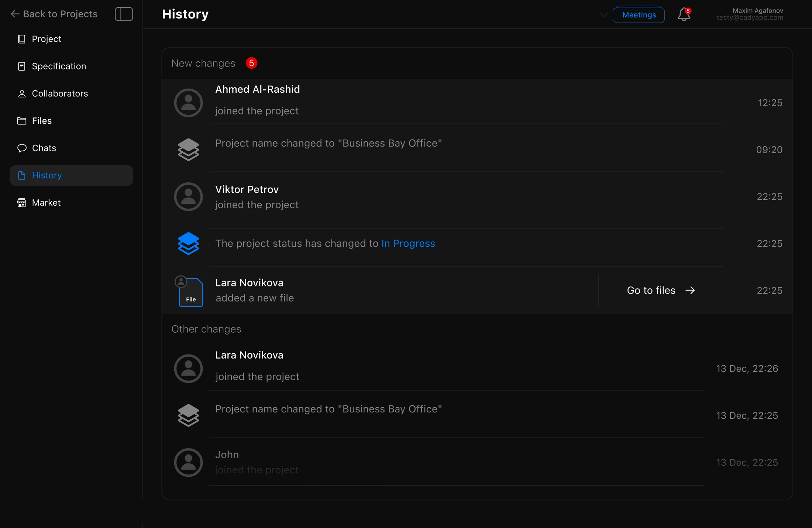The height and width of the screenshot is (528, 812).
Task: Open the Collaborators sidebar item
Action: coord(71,94)
